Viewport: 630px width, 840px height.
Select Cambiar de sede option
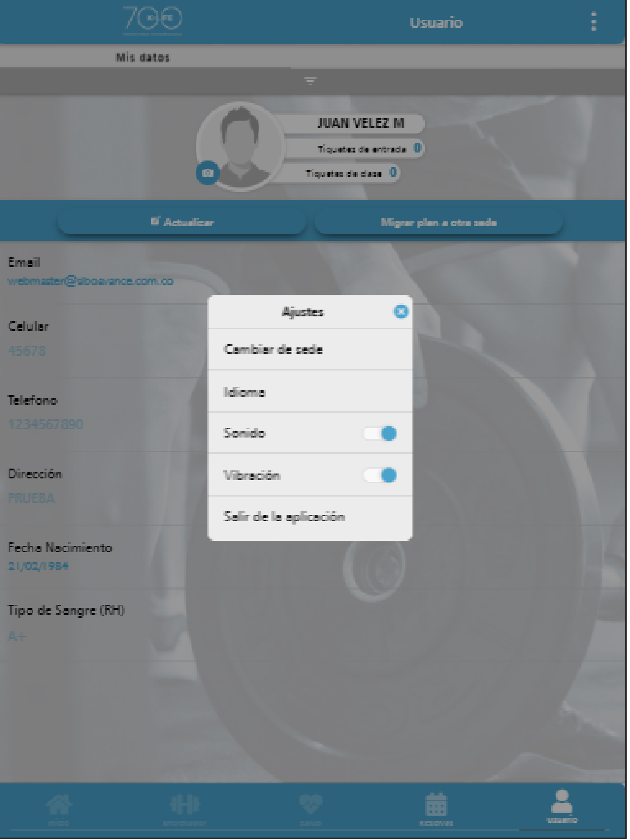click(310, 349)
